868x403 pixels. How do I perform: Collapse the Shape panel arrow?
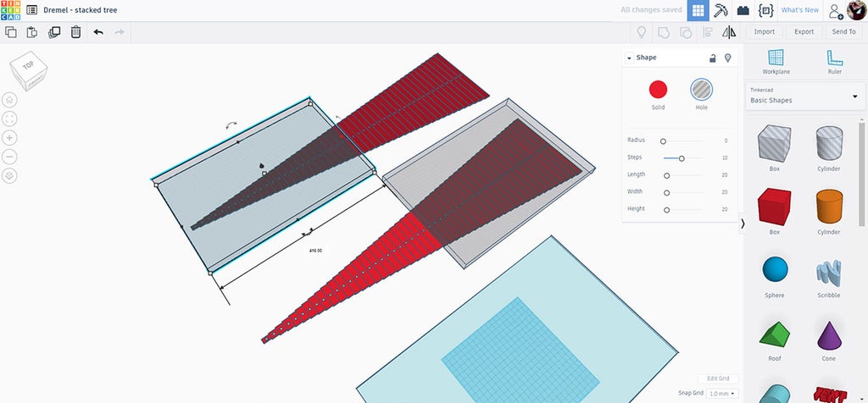[630, 58]
